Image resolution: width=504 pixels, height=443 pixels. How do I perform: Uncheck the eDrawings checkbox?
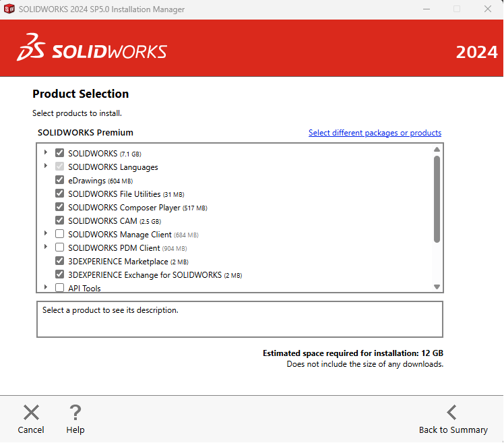[x=59, y=179]
